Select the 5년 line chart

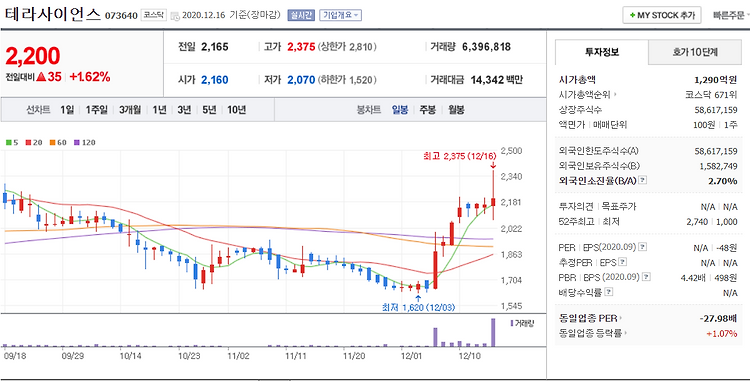click(x=209, y=110)
